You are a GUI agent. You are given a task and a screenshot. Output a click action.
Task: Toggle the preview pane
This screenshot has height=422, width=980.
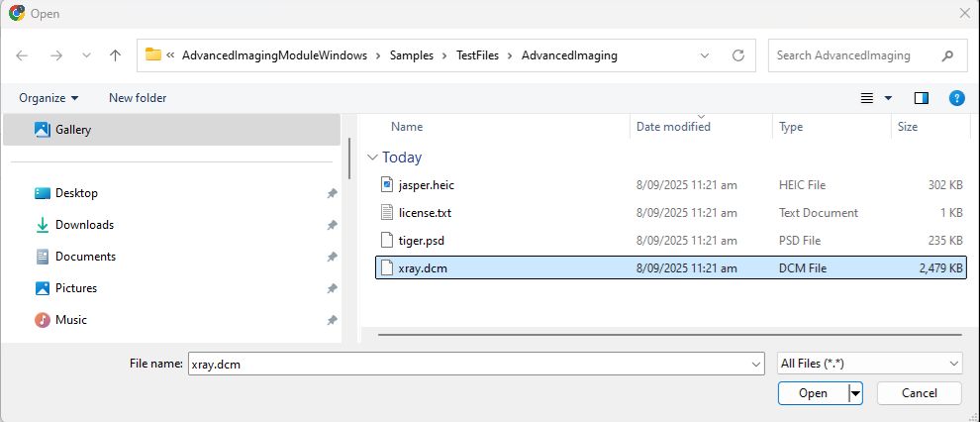922,98
